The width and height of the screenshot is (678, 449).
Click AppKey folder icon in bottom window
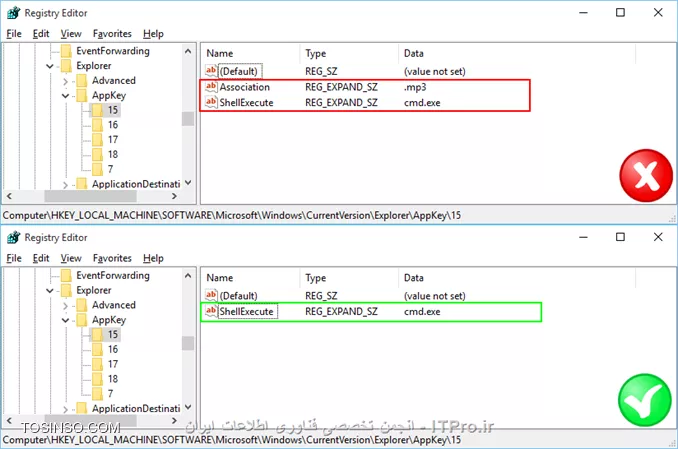pos(82,320)
